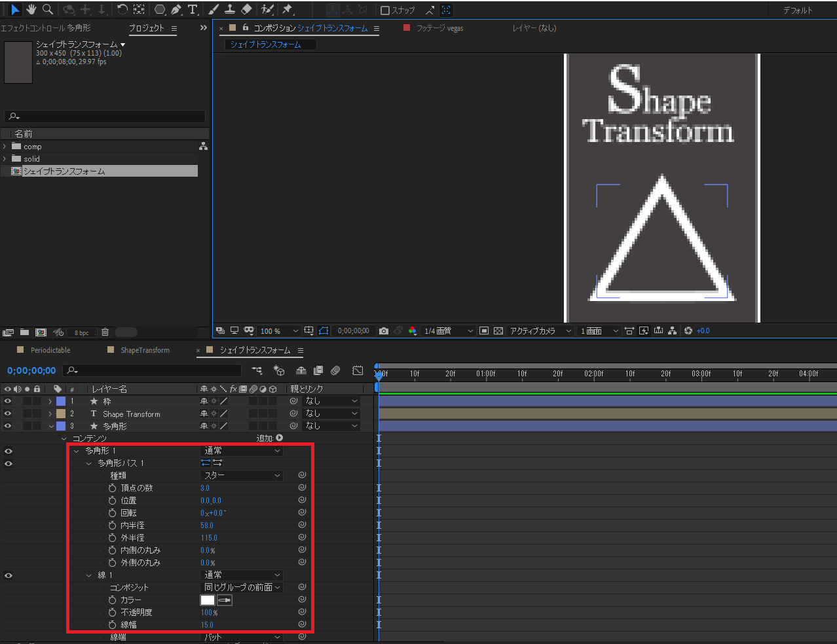The width and height of the screenshot is (837, 644).
Task: Click the timeline layer search field
Action: (x=152, y=370)
